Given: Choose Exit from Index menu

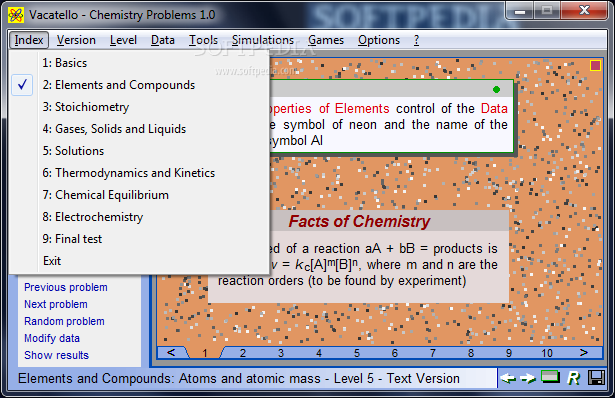Looking at the screenshot, I should (x=139, y=261).
